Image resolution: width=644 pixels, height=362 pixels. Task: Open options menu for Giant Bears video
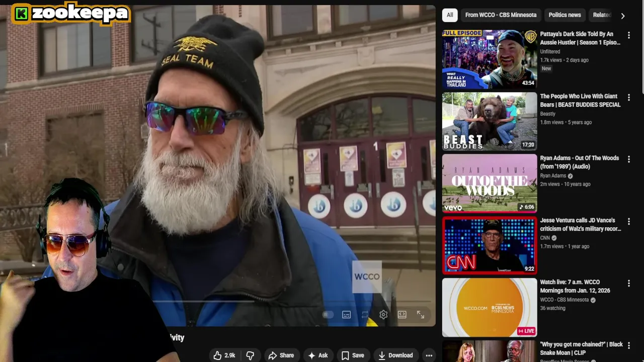click(628, 97)
